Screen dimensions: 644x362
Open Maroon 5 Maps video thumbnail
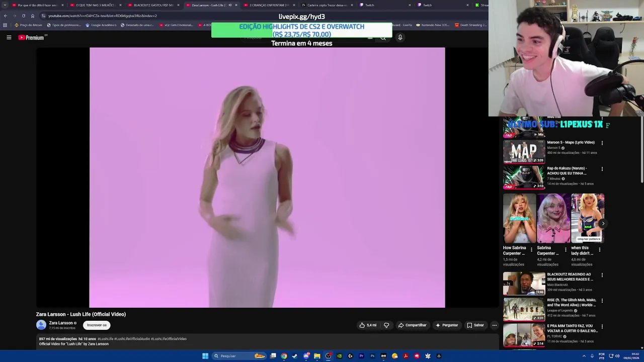524,151
